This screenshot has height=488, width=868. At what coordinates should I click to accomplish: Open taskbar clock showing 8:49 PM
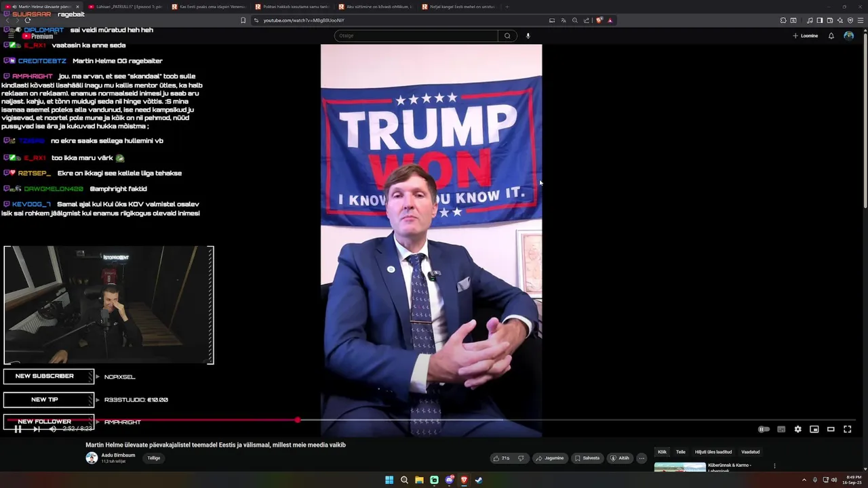[853, 480]
